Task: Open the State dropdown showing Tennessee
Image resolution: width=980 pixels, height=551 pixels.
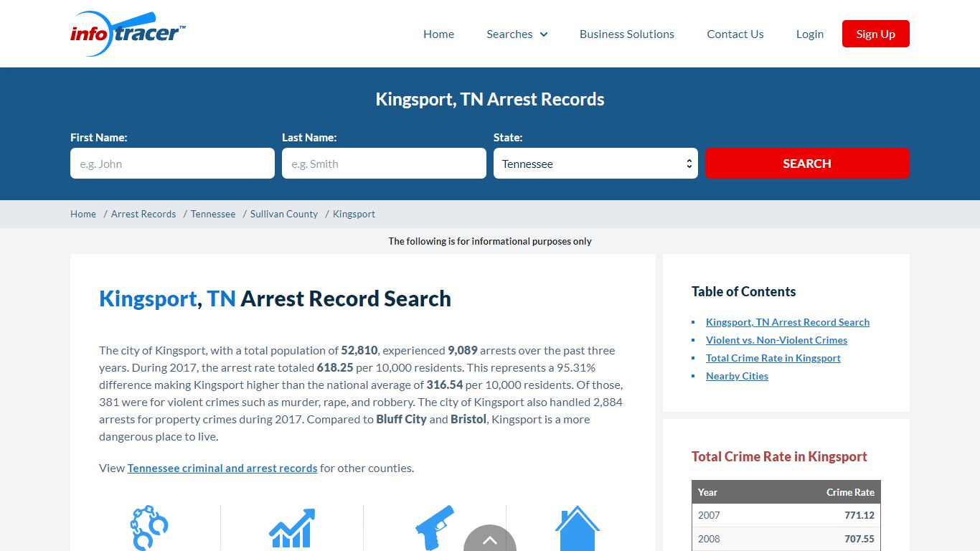Action: 595,164
